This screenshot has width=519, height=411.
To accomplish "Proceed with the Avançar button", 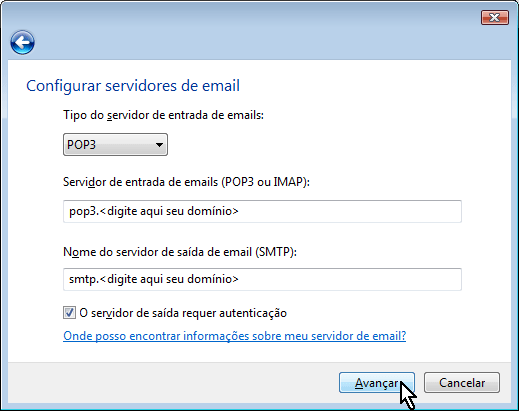I will [377, 383].
